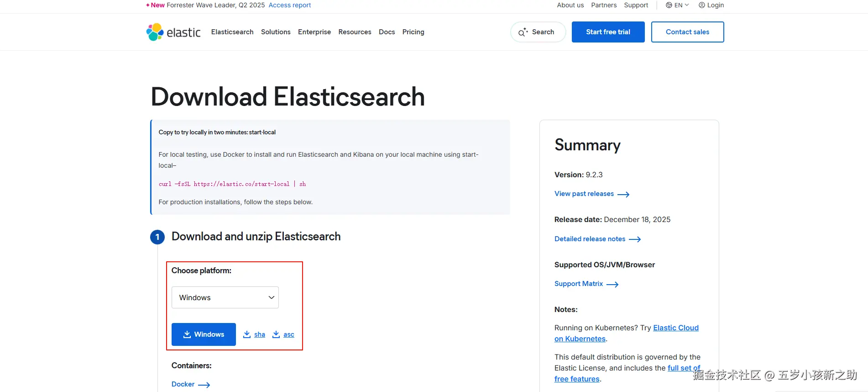Click the arrow next to Docker
Image resolution: width=868 pixels, height=392 pixels.
click(204, 385)
